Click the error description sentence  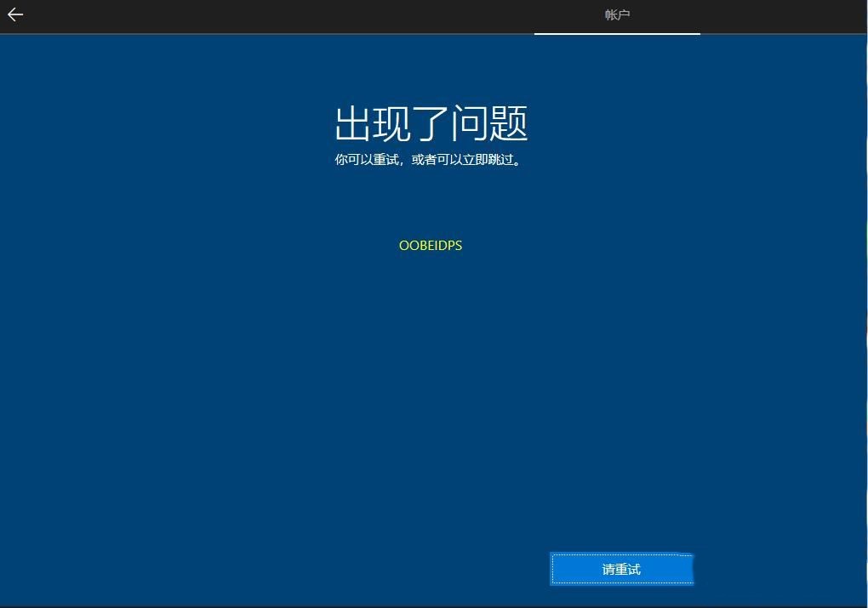point(430,160)
